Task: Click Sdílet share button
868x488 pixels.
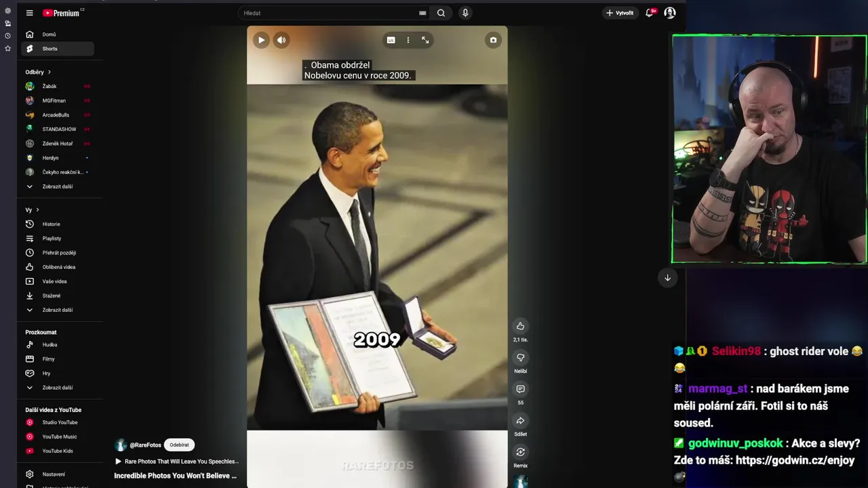Action: click(x=520, y=421)
